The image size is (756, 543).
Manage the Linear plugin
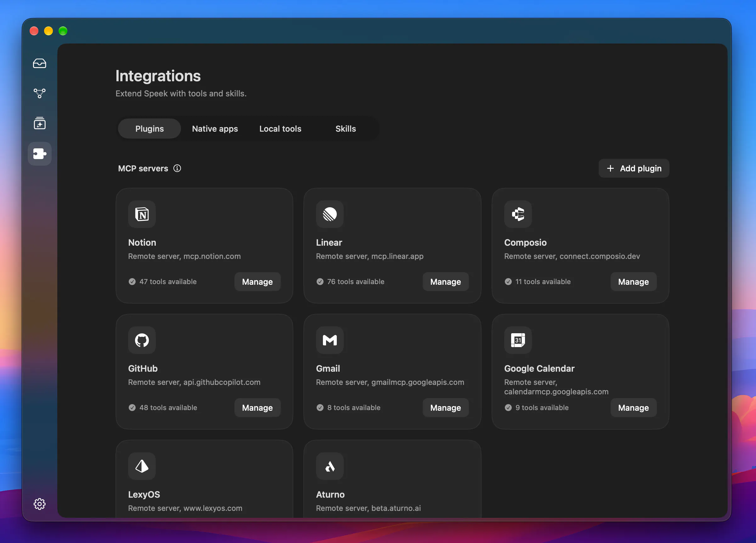pos(445,282)
